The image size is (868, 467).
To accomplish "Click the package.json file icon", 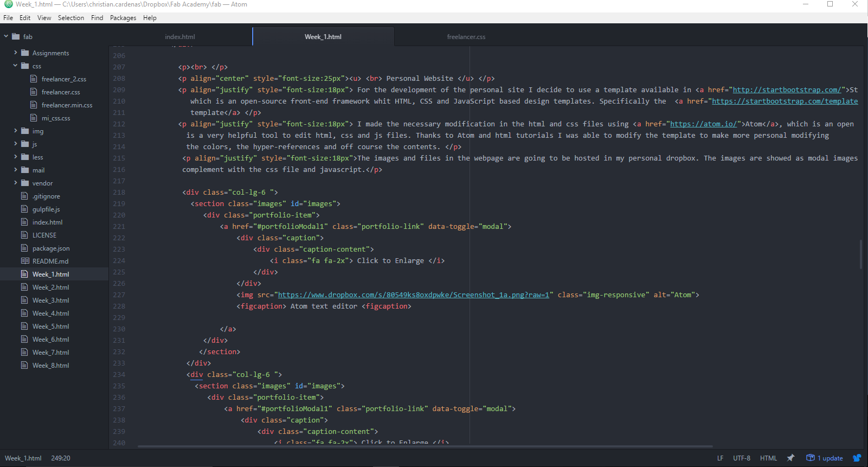I will point(24,248).
